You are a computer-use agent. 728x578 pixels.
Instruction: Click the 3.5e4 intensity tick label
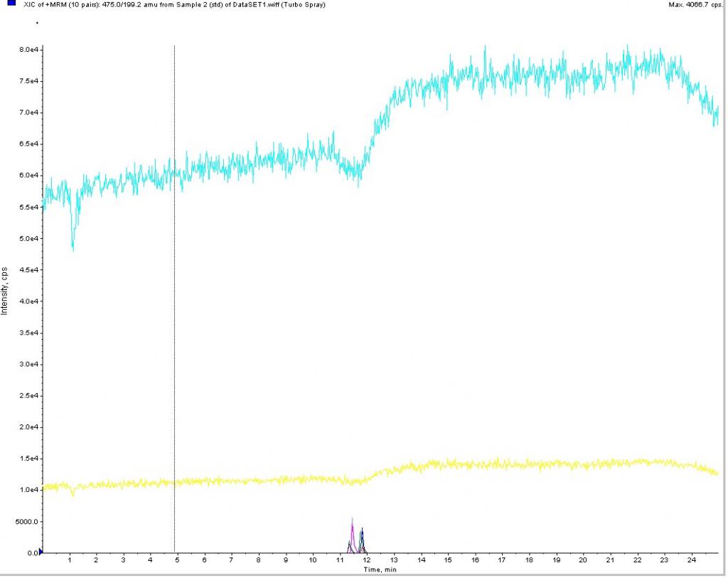point(28,333)
